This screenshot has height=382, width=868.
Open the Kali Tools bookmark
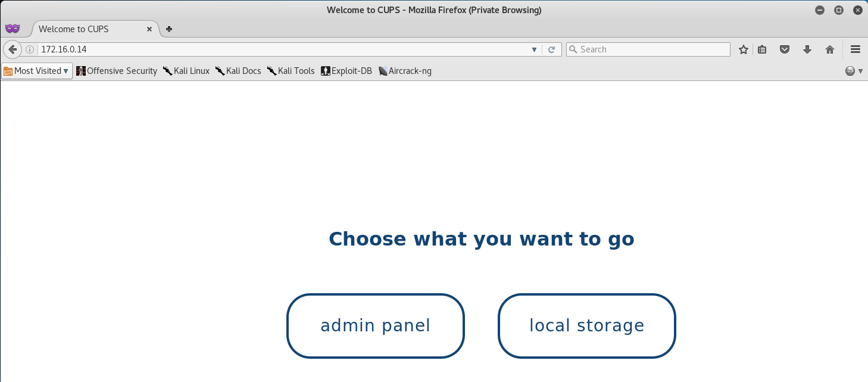(x=291, y=71)
